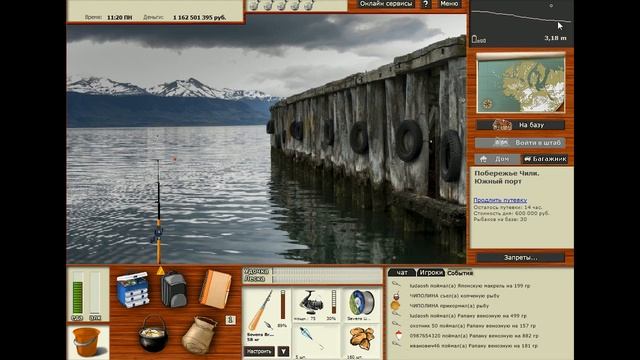This screenshot has width=640, height=360.
Task: Click the Войти в штаб button
Action: (x=521, y=142)
